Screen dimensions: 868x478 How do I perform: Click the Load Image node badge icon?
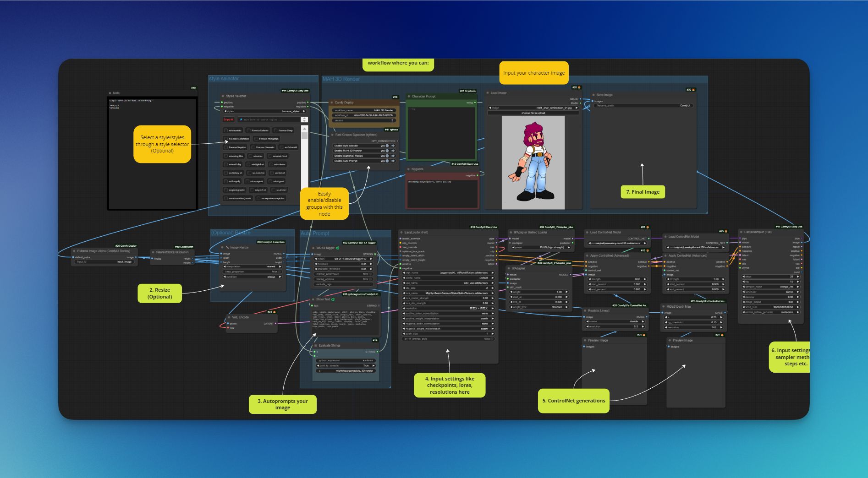click(579, 87)
